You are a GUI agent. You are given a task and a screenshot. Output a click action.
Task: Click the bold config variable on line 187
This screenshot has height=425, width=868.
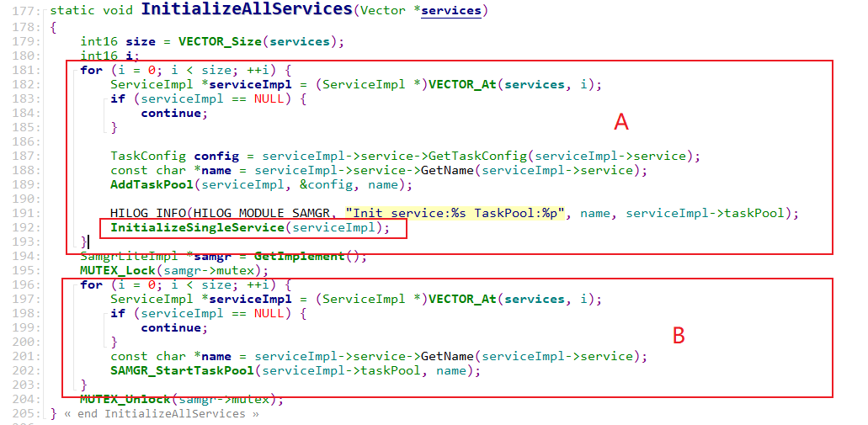tap(216, 156)
